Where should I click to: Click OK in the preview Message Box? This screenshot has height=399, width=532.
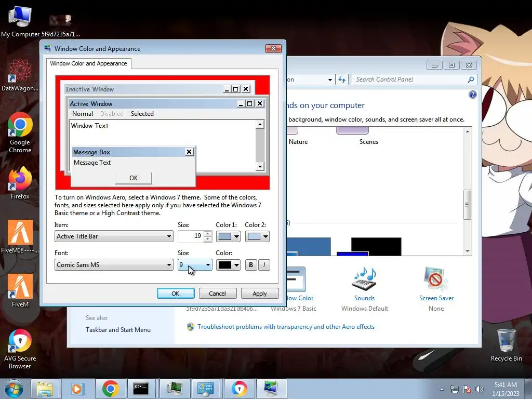tap(134, 178)
